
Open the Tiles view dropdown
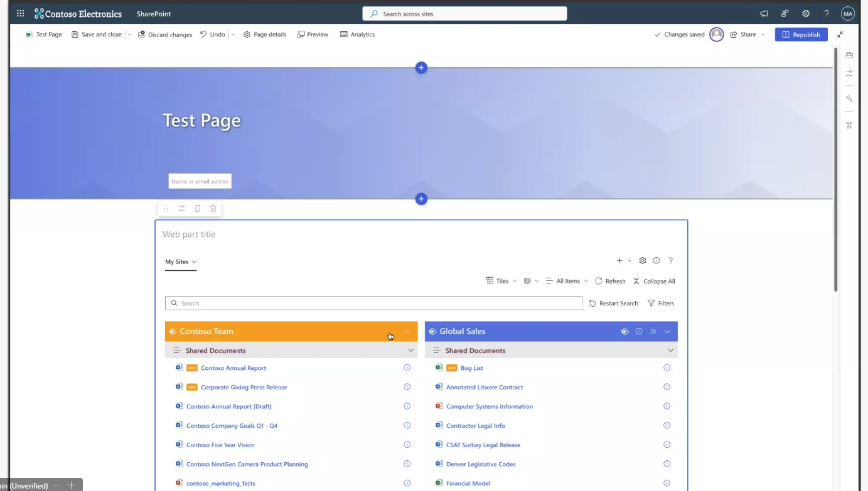(x=501, y=281)
